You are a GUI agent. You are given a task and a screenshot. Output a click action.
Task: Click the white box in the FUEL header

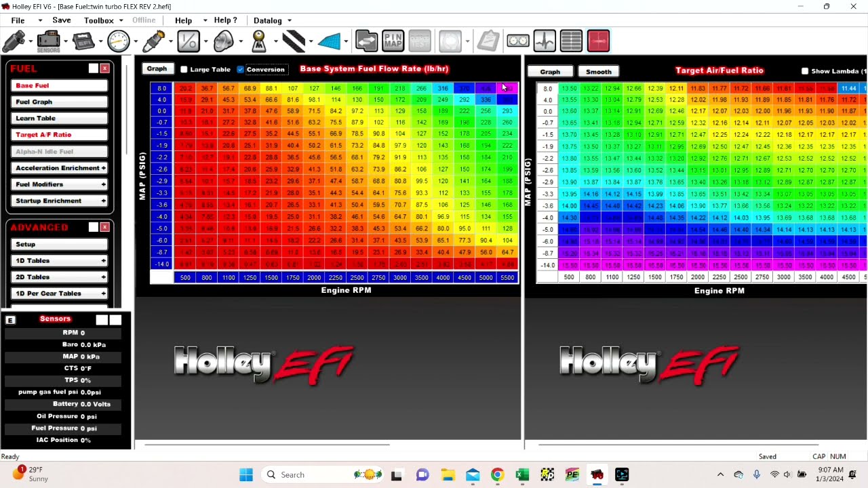[x=94, y=68]
